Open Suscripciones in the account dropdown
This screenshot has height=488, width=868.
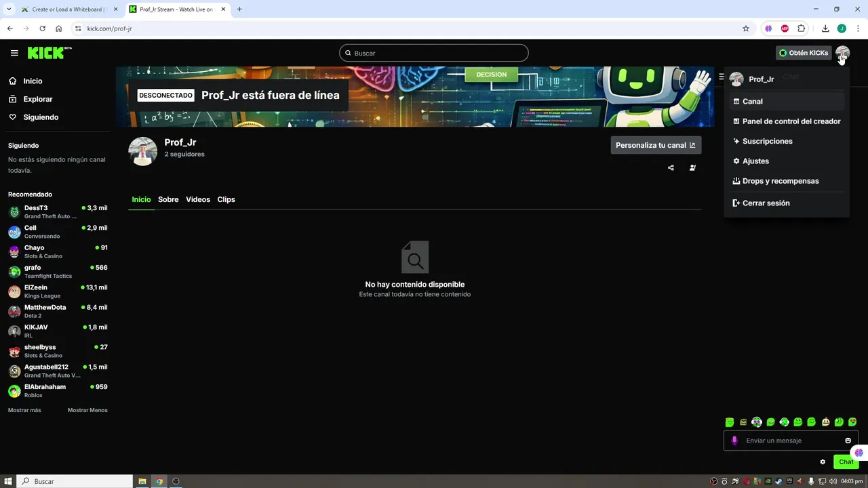pos(787,141)
